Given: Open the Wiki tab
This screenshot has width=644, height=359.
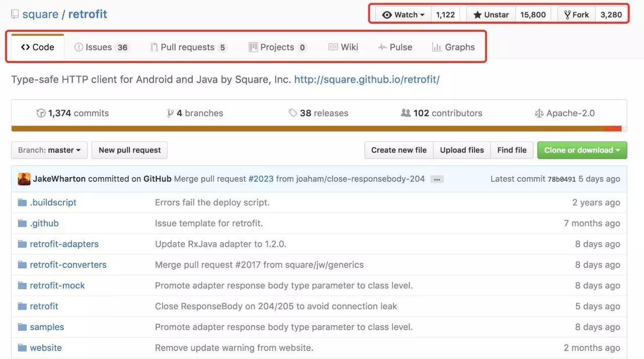Looking at the screenshot, I should pyautogui.click(x=343, y=47).
